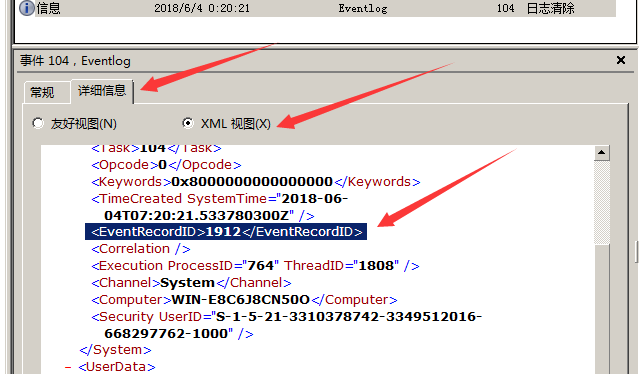This screenshot has width=639, height=374.
Task: Click the event ID 104 cell
Action: pyautogui.click(x=505, y=8)
